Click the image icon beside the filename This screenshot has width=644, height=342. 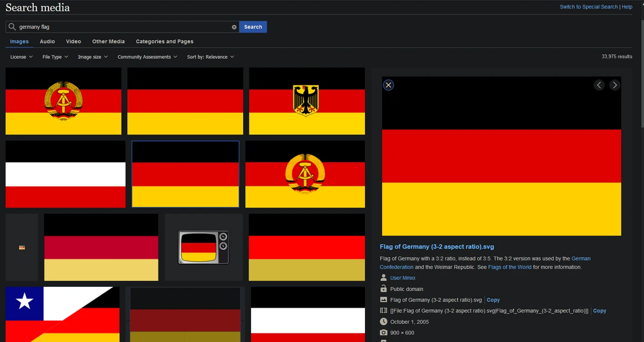tap(383, 300)
